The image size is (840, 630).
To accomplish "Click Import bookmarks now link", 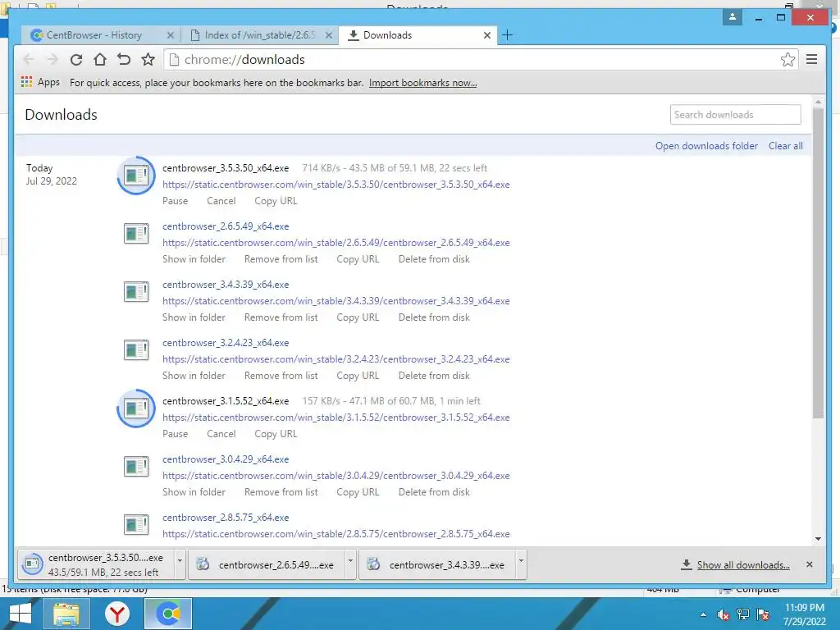I will click(422, 83).
